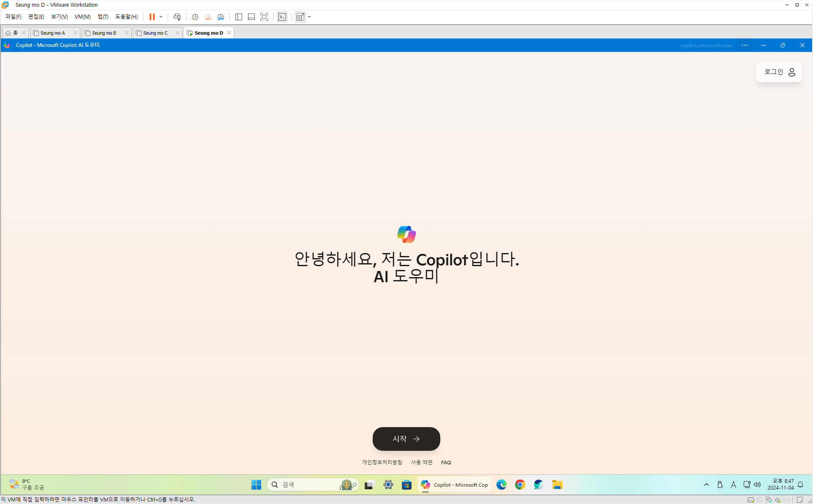Click the 로그인 sign-in button

point(779,72)
